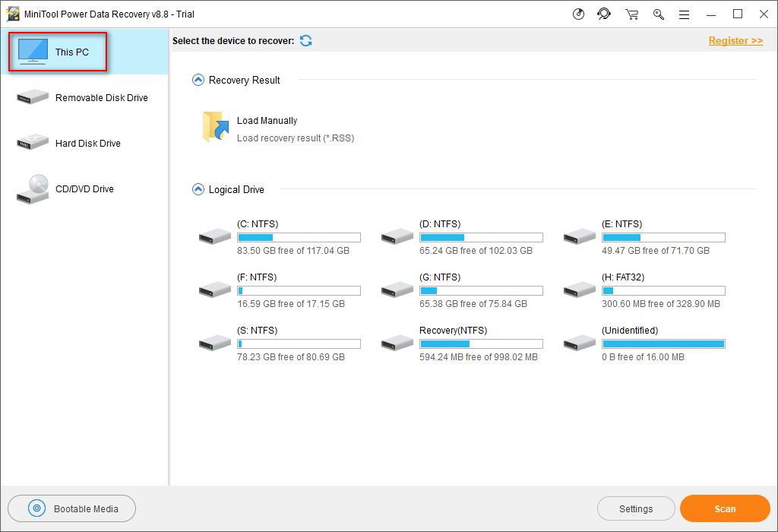Image resolution: width=778 pixels, height=532 pixels.
Task: Click the C: drive usage bar
Action: tap(299, 238)
